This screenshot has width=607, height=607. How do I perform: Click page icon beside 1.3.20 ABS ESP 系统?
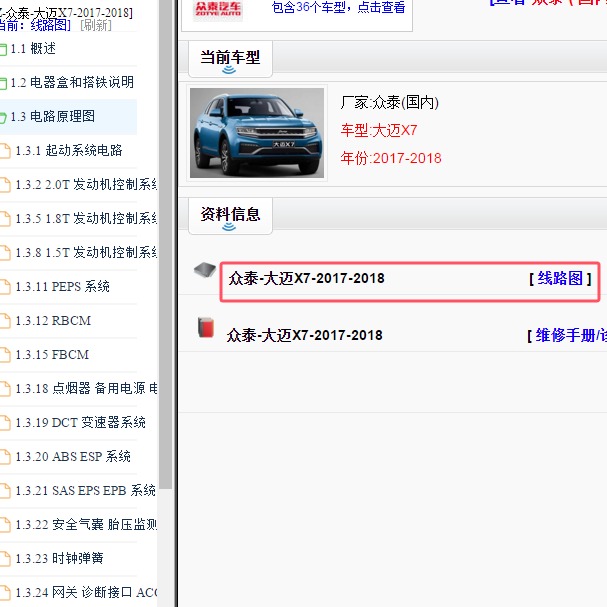tap(5, 457)
